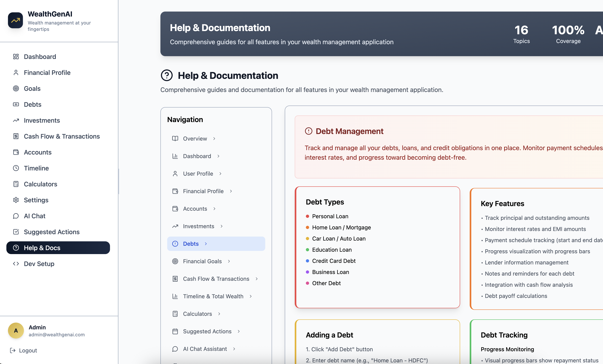
Task: Click the AI Chat bubble icon in sidebar
Action: pos(16,216)
